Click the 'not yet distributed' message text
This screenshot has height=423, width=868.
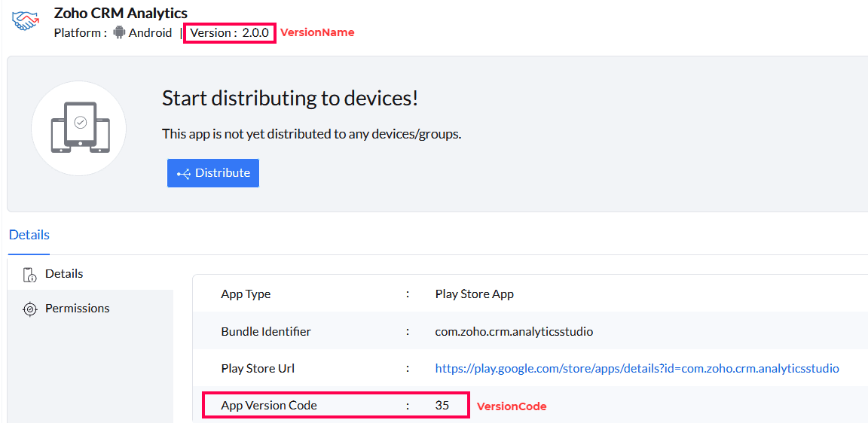tap(312, 134)
